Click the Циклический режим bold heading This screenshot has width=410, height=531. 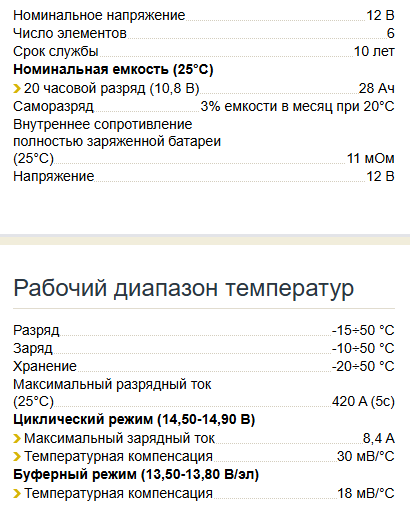[x=134, y=419]
